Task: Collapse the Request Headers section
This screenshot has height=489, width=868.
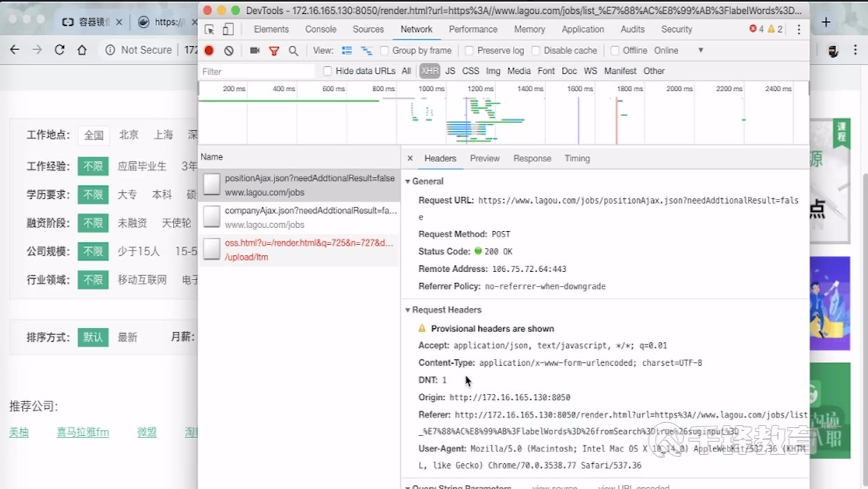Action: tap(408, 310)
